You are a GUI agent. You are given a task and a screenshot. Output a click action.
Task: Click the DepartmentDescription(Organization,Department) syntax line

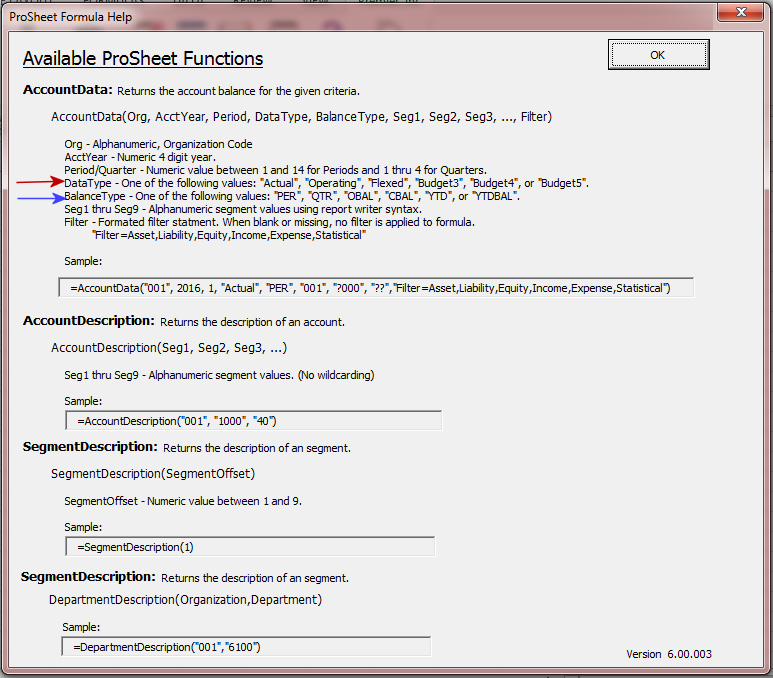coord(185,599)
